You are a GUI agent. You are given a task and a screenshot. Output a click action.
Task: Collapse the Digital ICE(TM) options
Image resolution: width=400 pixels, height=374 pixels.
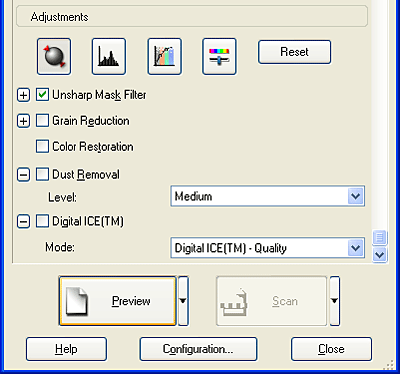23,221
